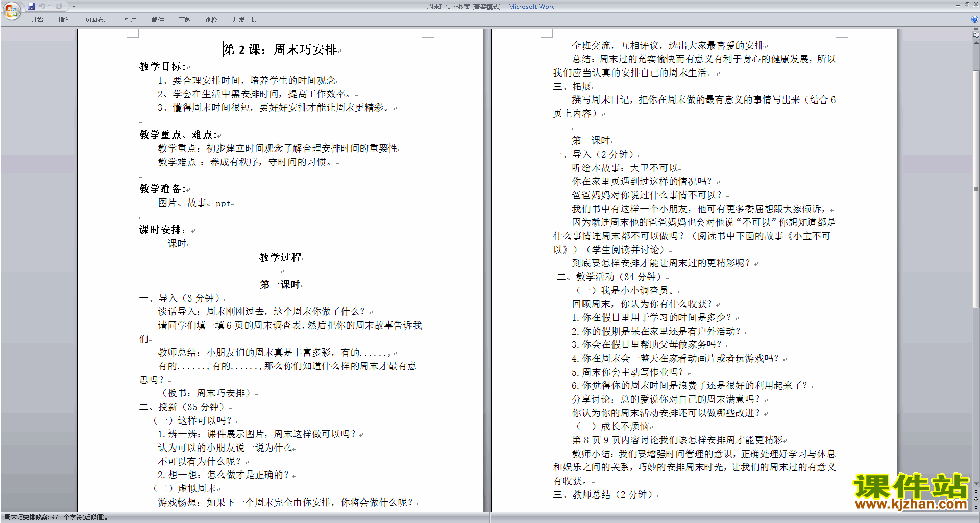Viewport: 980px width, 523px height.
Task: Jump to the previous page with double-up arrow
Action: (x=976, y=491)
